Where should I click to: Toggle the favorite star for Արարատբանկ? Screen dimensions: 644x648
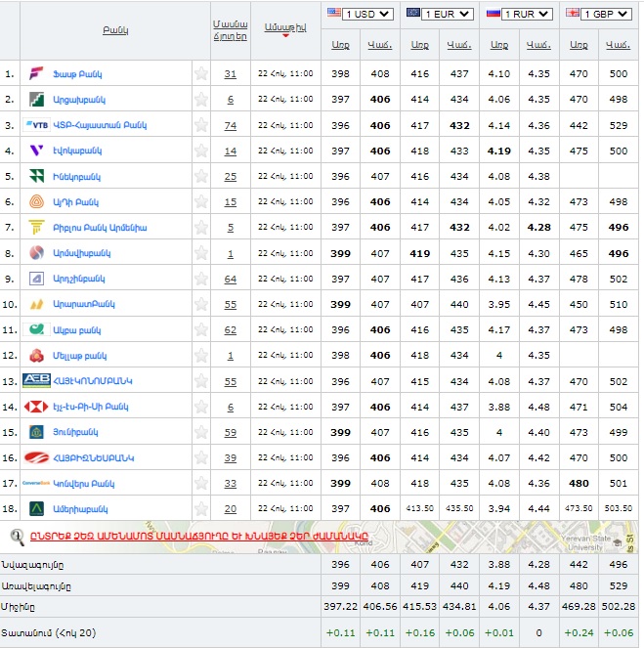pos(201,303)
